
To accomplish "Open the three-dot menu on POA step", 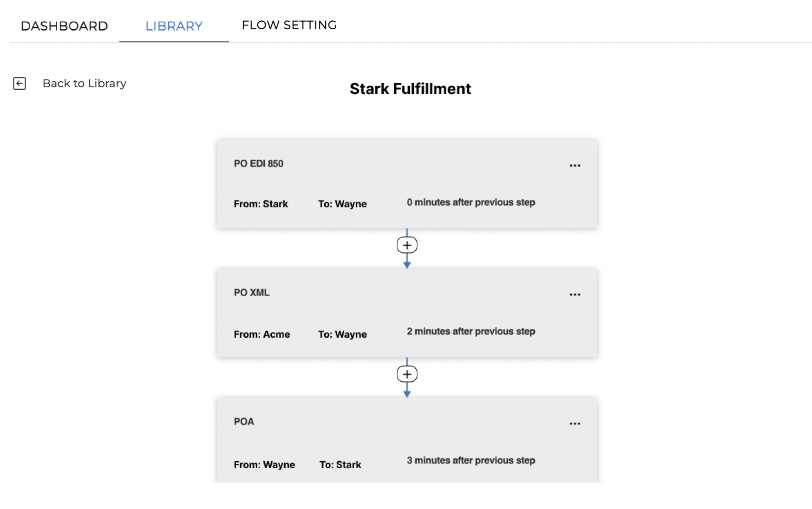I will tap(575, 424).
